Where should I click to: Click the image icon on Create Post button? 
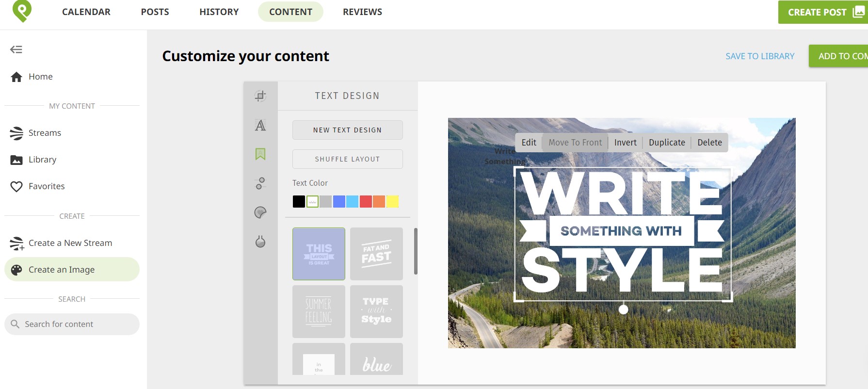point(859,12)
